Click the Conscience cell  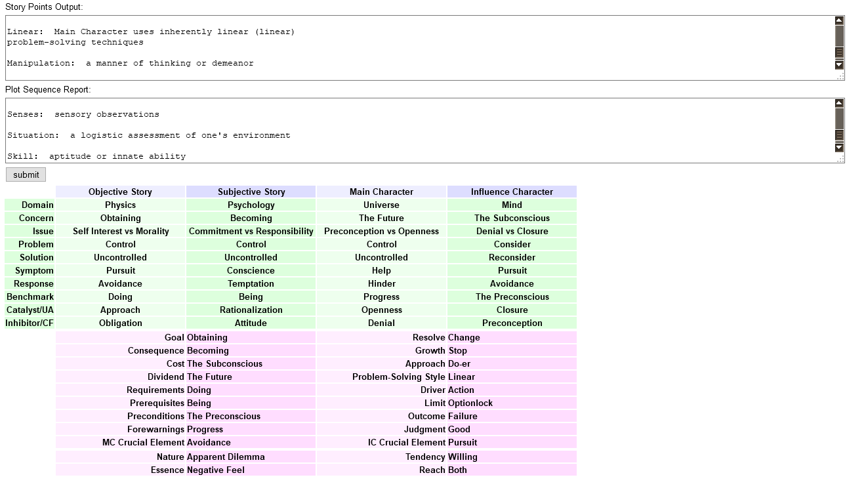pyautogui.click(x=251, y=270)
